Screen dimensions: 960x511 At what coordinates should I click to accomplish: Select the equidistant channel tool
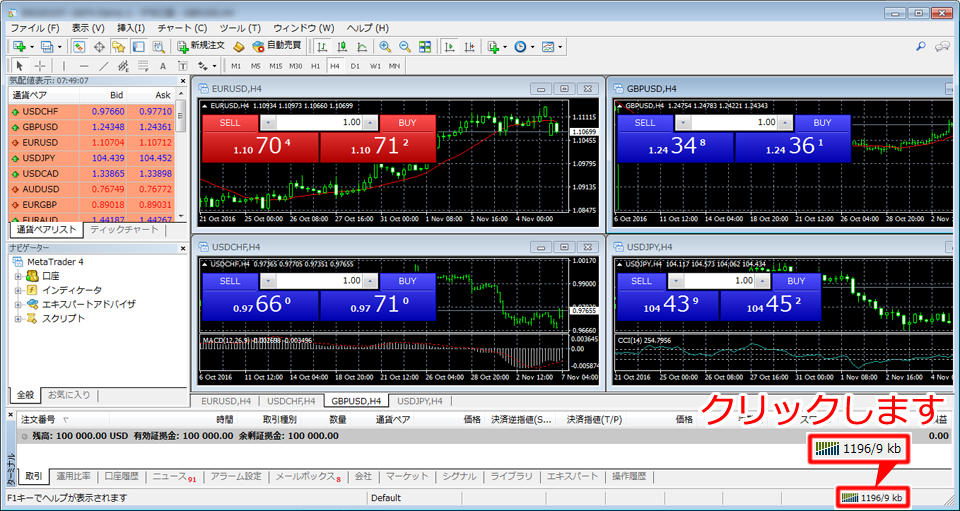[x=123, y=65]
